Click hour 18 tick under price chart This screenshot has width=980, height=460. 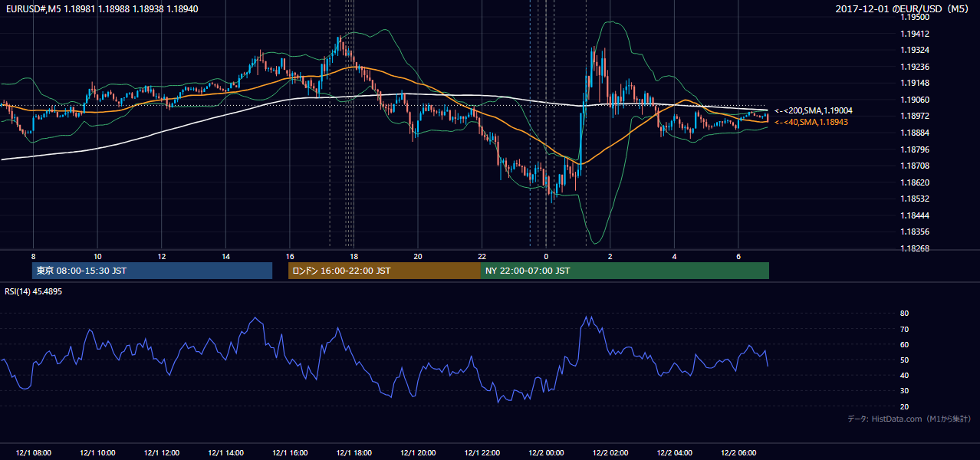354,256
